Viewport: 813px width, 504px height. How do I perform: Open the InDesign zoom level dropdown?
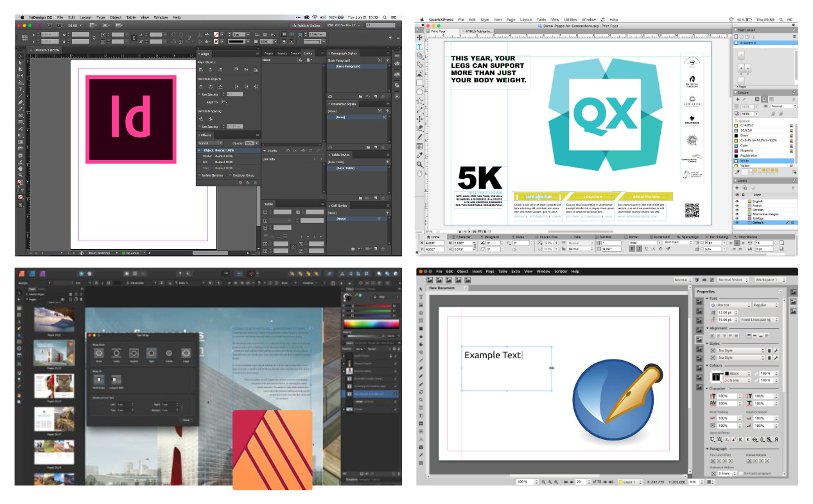click(74, 26)
